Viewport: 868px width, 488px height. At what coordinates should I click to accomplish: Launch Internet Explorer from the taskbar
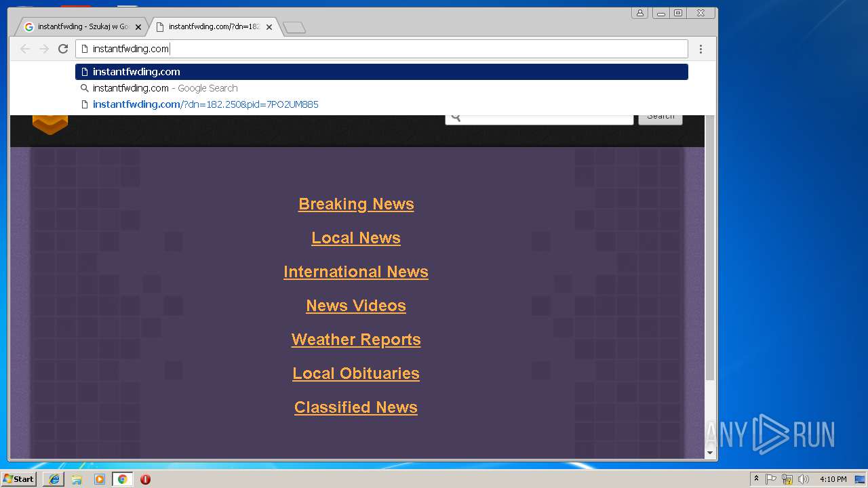click(x=54, y=479)
